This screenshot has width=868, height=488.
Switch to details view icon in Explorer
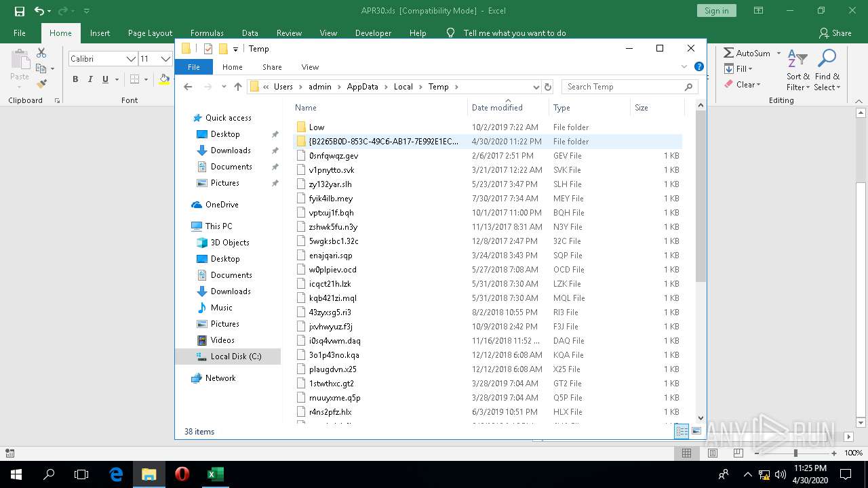coord(682,431)
